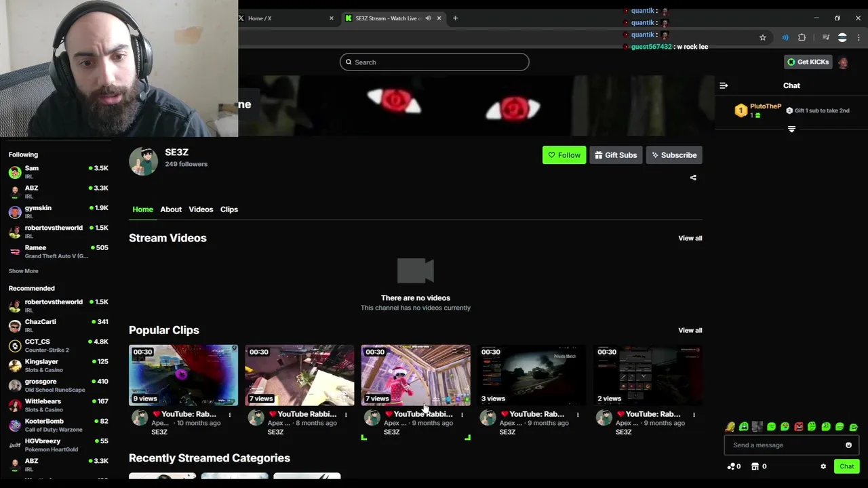
Task: Close the SE3Z Stream tab
Action: 439,18
